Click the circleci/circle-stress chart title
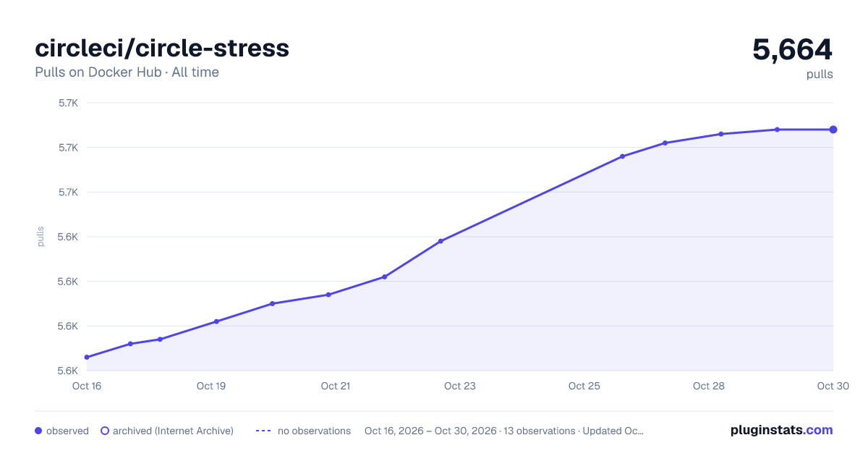The width and height of the screenshot is (868, 456). [x=162, y=48]
